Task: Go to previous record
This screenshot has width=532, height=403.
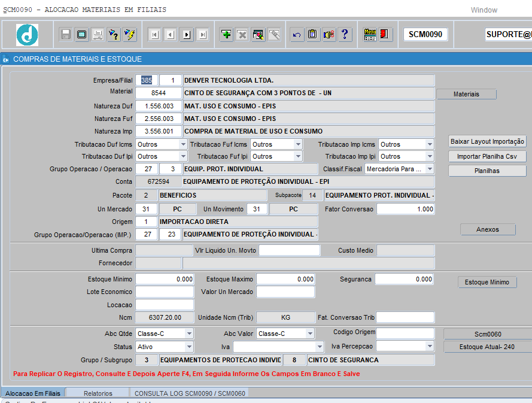Action: click(x=171, y=35)
